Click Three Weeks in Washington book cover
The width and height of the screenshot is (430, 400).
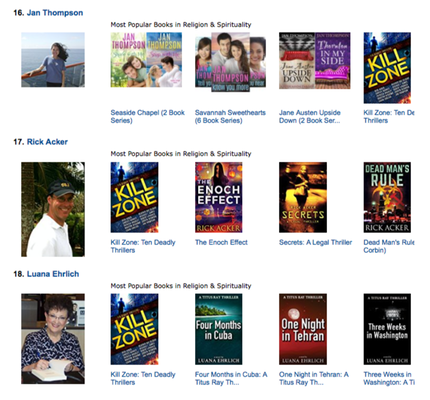point(387,329)
